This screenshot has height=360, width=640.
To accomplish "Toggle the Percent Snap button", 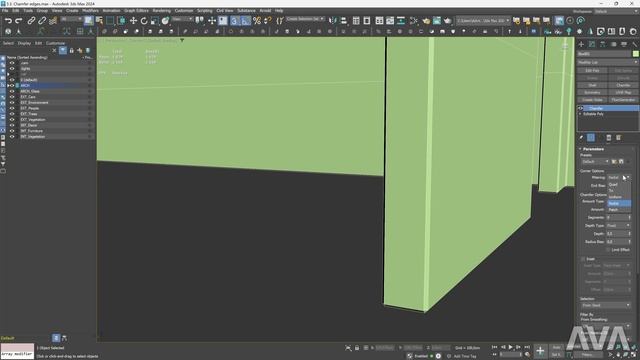I will tap(256, 20).
